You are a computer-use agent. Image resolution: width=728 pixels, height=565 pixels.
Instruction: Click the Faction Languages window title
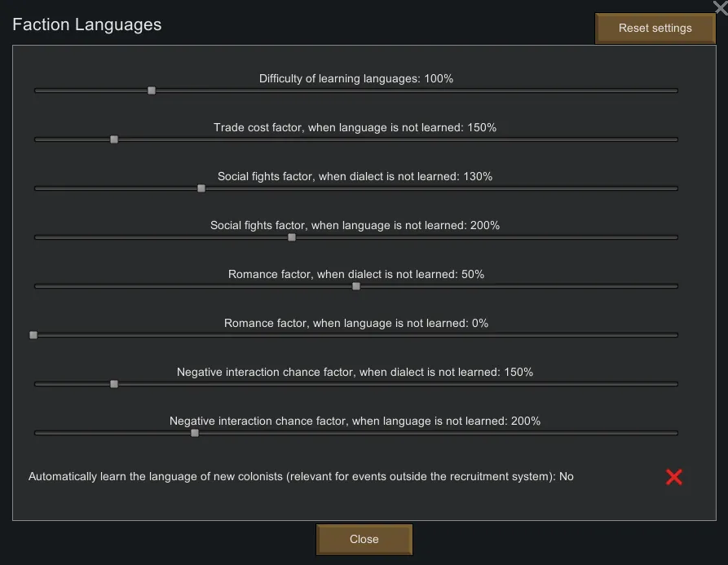click(87, 24)
